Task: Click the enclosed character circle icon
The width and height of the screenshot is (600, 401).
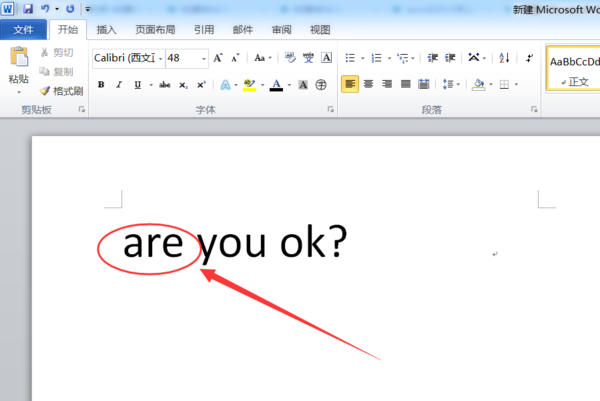Action: (x=321, y=85)
